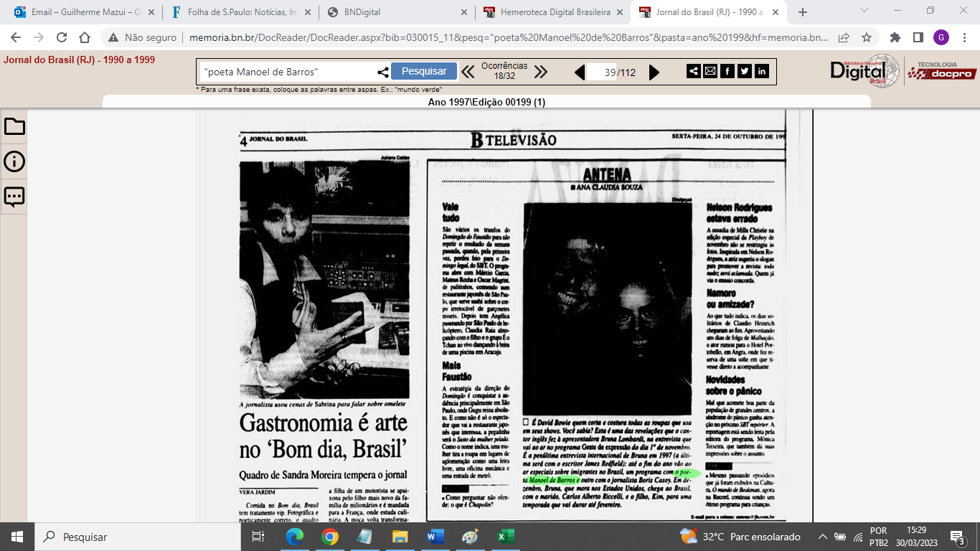This screenshot has width=980, height=551.
Task: Open the weather widget 32°C
Action: pyautogui.click(x=740, y=537)
